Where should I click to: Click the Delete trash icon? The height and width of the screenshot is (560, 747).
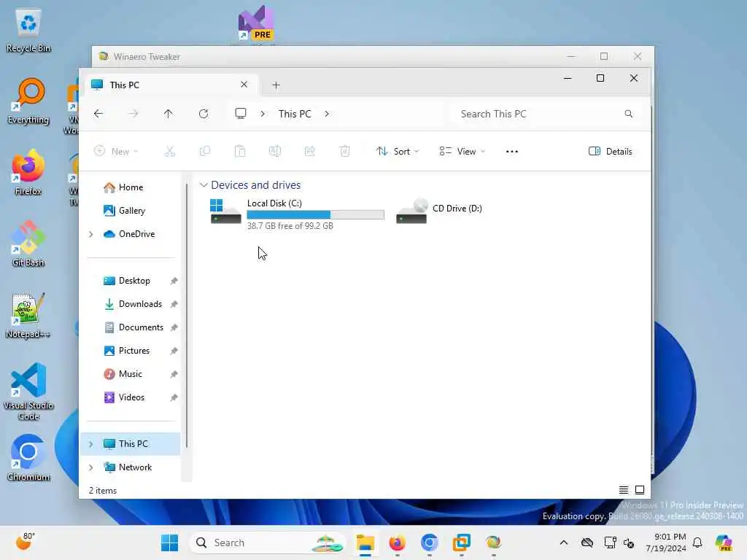[345, 152]
